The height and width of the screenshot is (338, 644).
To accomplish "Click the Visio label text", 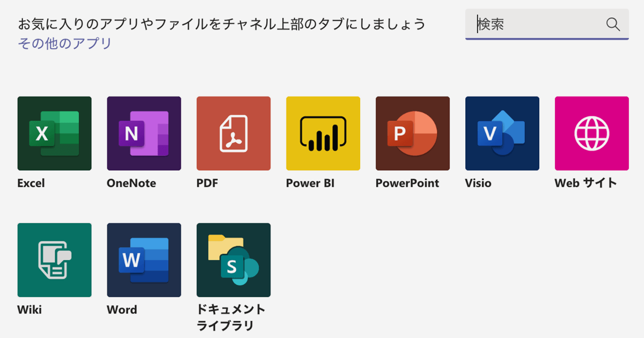I will click(x=478, y=183).
